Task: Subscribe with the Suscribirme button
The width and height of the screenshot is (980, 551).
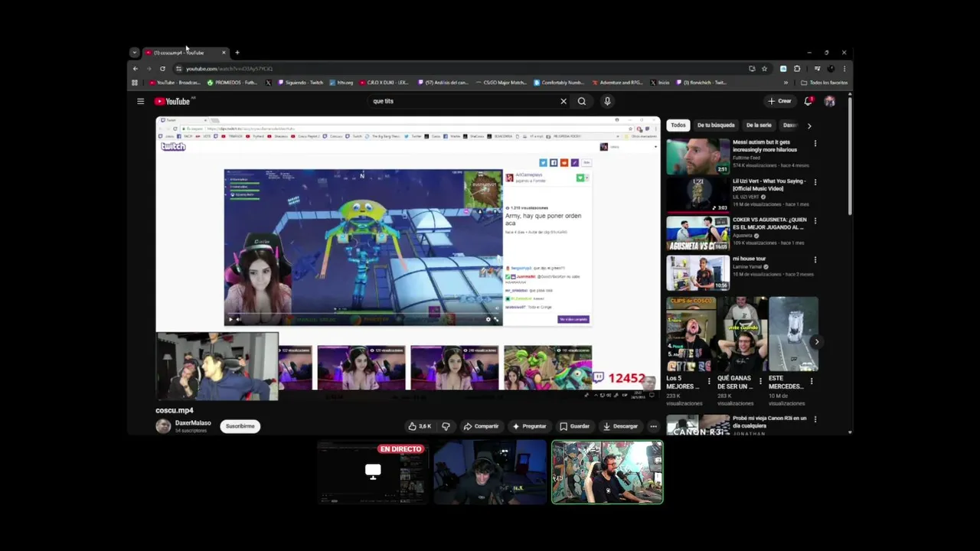Action: pos(240,426)
